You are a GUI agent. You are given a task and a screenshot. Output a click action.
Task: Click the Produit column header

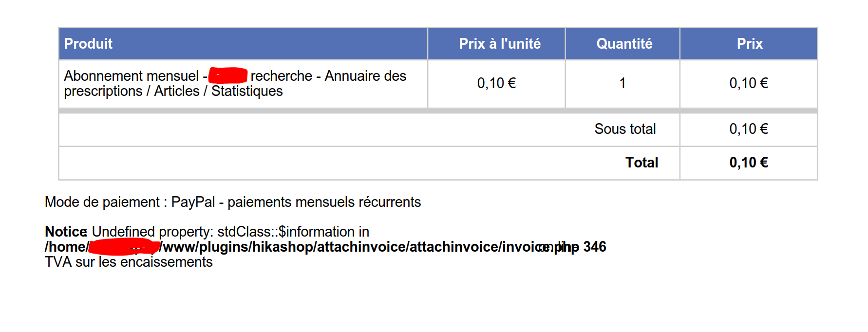click(88, 44)
